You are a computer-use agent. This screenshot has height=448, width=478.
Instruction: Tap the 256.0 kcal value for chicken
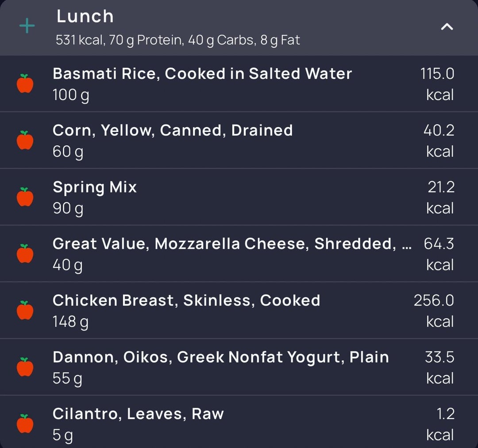[434, 311]
